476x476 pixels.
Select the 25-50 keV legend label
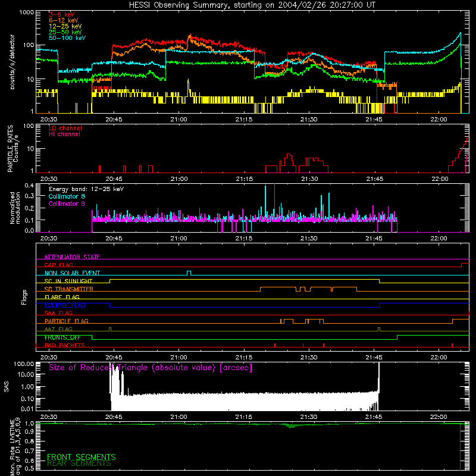[65, 32]
